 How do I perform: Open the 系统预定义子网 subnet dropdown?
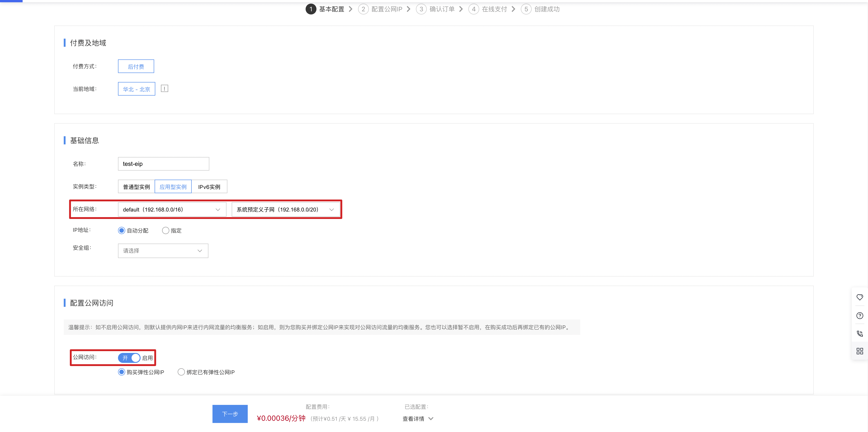[286, 209]
